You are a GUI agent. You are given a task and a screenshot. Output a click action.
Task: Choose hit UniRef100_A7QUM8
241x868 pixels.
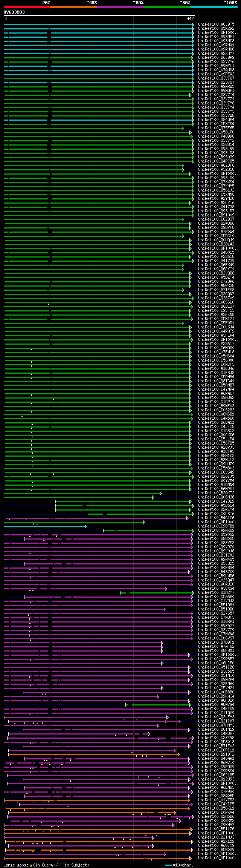[x=216, y=70]
